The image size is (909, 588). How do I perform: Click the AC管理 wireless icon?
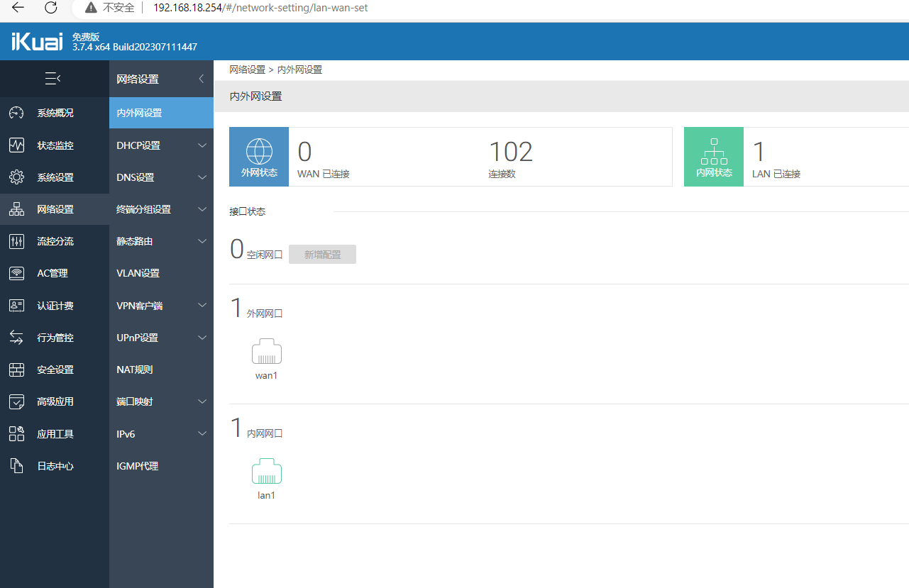pyautogui.click(x=16, y=273)
